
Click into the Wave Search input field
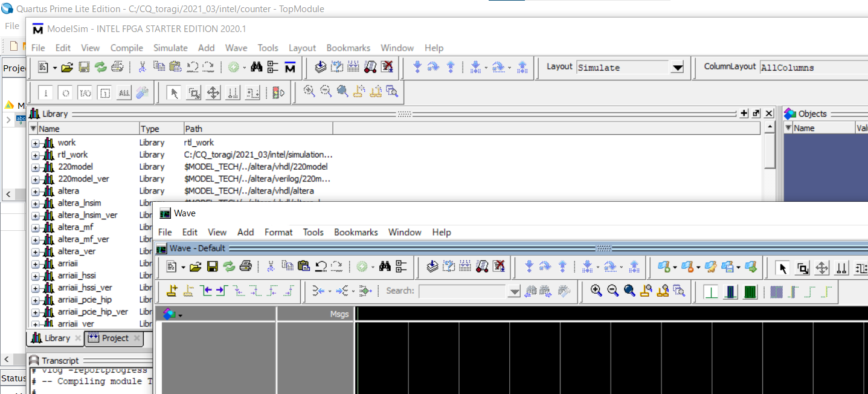[x=463, y=291]
